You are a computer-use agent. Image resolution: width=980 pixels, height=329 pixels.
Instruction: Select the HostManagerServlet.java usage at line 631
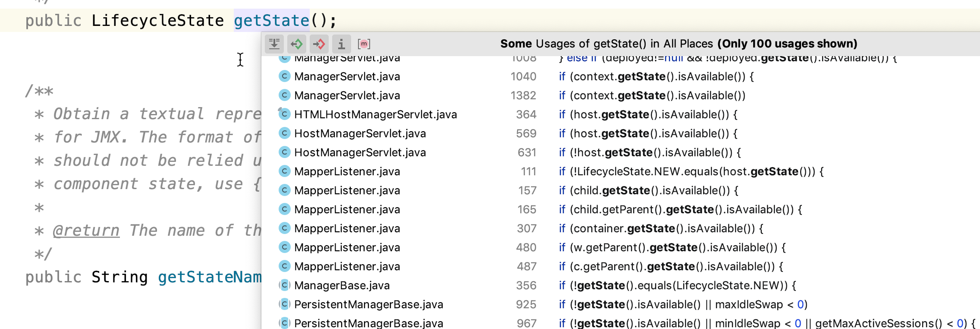point(360,152)
